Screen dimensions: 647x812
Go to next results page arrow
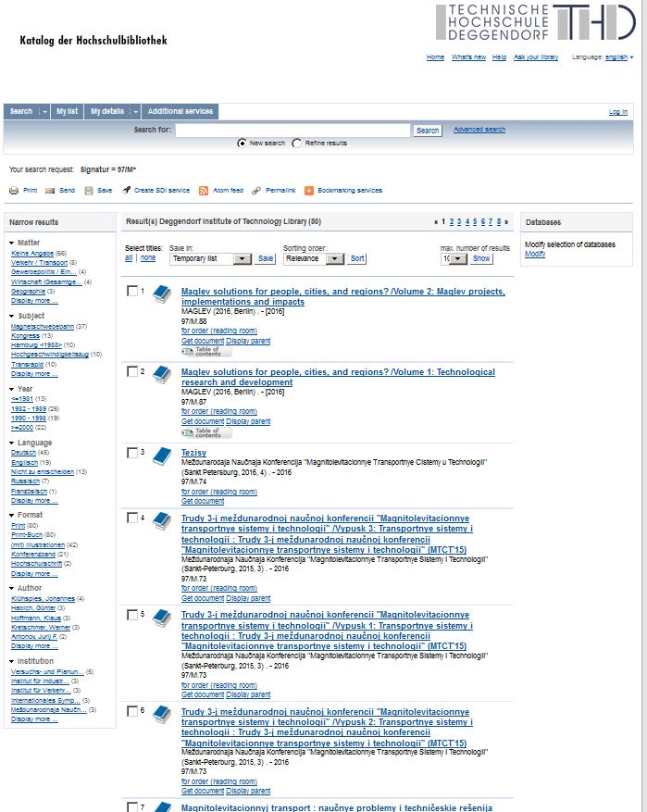tap(506, 222)
